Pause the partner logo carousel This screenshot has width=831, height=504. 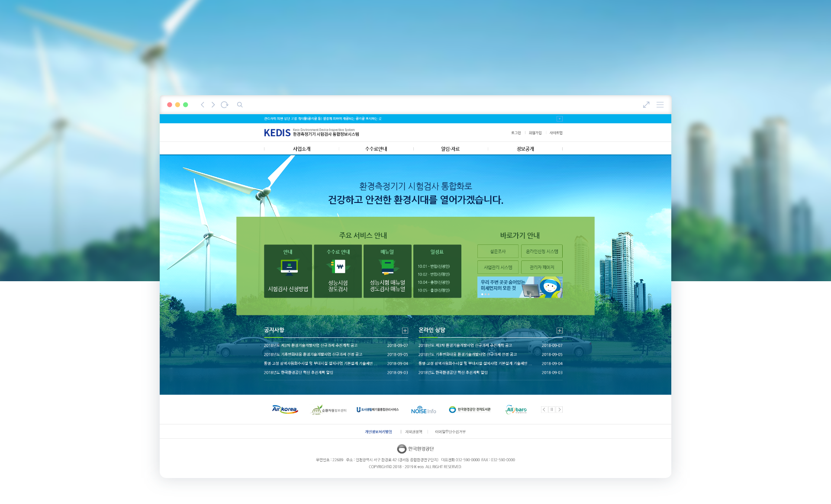(552, 410)
